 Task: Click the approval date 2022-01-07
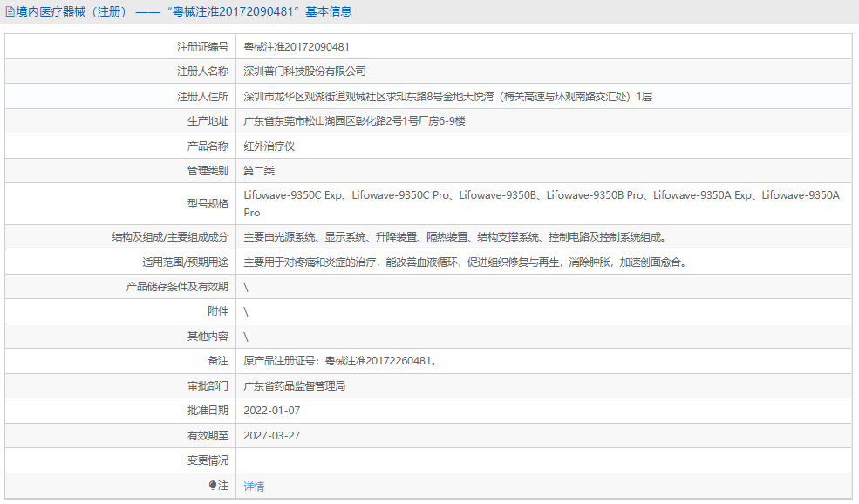tap(272, 411)
